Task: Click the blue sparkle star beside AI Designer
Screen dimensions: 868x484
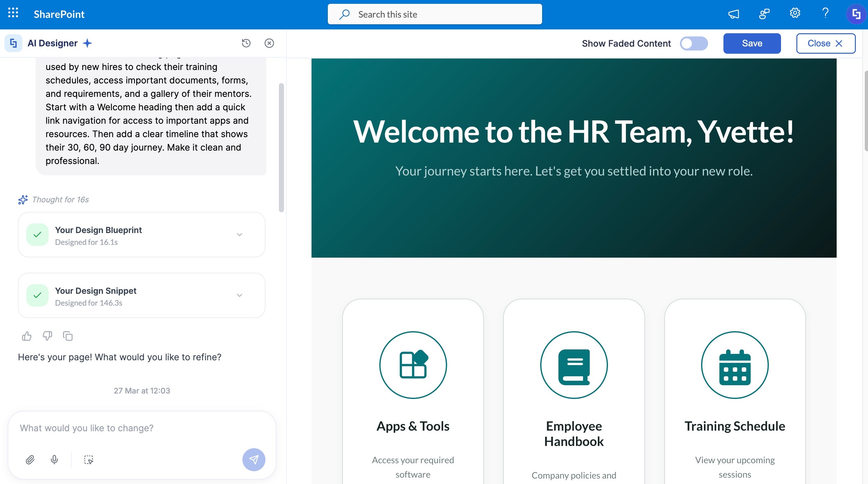Action: 87,43
